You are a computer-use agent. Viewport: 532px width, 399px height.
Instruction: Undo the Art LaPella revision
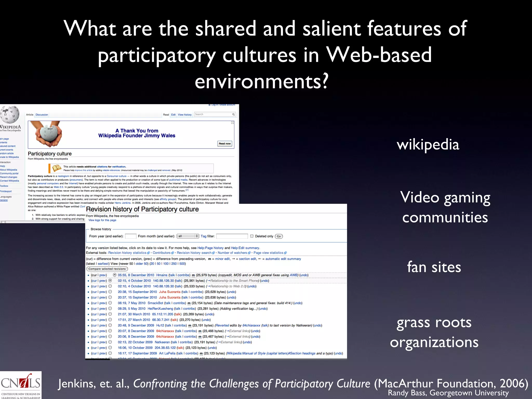[x=338, y=354]
